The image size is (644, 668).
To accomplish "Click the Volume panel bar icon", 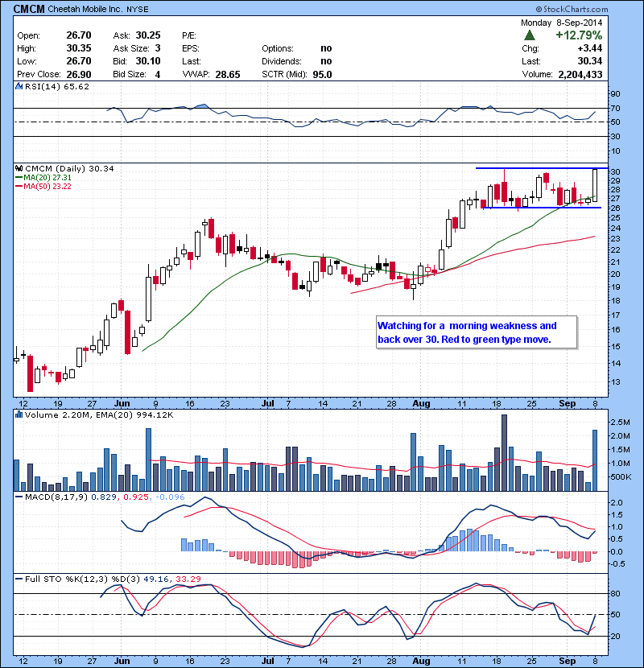I will tap(19, 414).
